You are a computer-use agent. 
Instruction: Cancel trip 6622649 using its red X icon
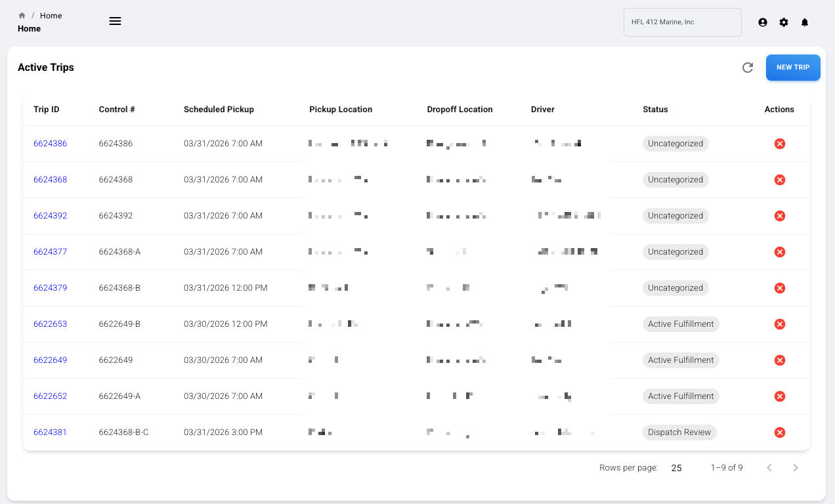(x=779, y=360)
